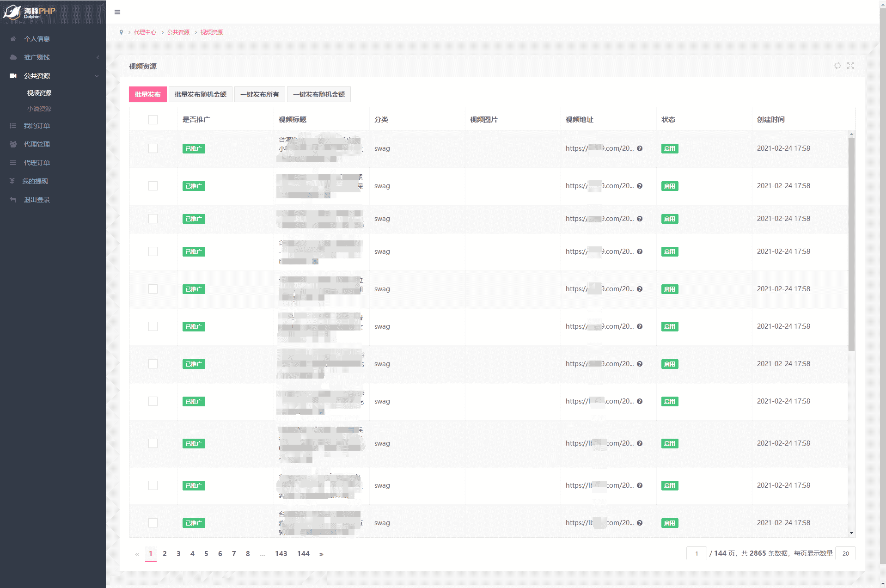Expand the 推广赚钱 sidebar menu
The width and height of the screenshot is (886, 588).
(x=37, y=57)
